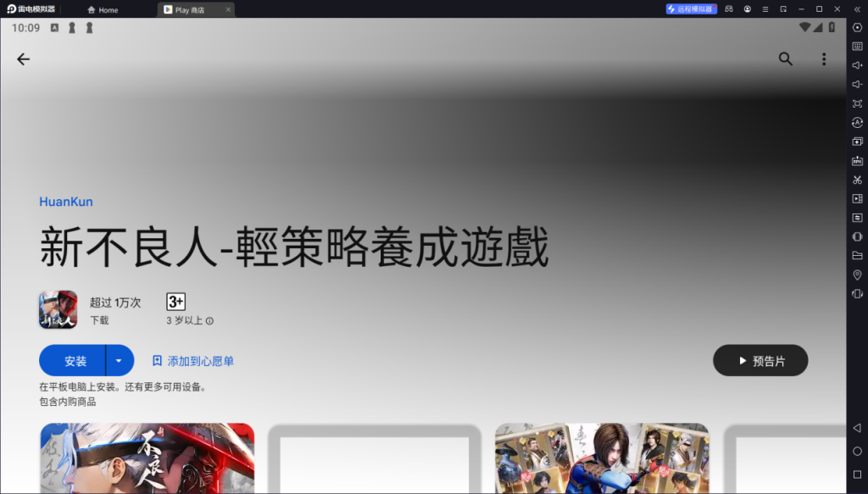Go back with the Play Store arrow

[x=23, y=59]
